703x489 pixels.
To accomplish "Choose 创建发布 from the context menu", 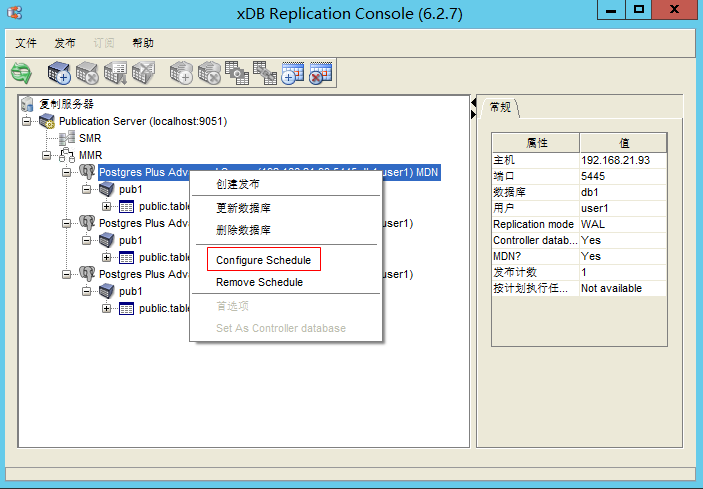I will pyautogui.click(x=286, y=184).
